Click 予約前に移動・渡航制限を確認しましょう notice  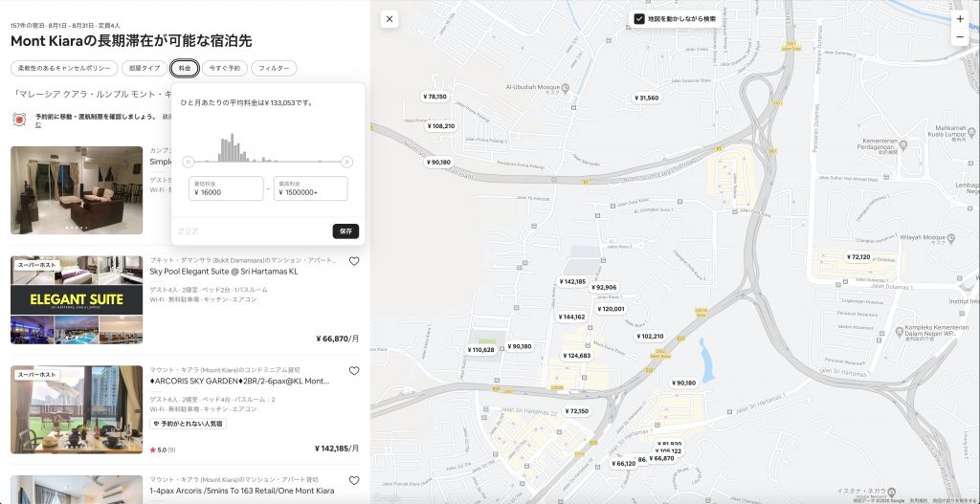96,117
